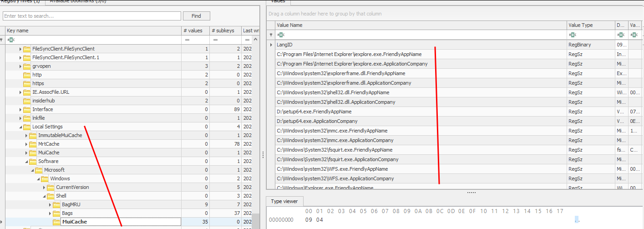
Task: Open the Type viewer tab
Action: tap(284, 201)
